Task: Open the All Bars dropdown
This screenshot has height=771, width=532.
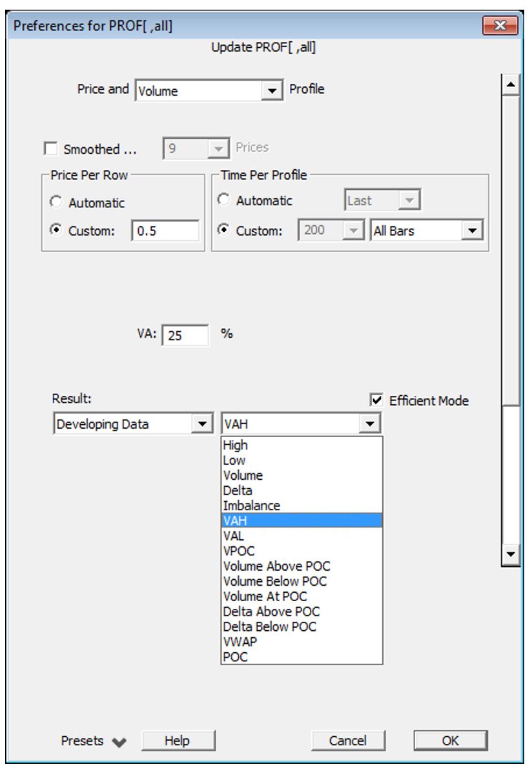Action: tap(474, 231)
